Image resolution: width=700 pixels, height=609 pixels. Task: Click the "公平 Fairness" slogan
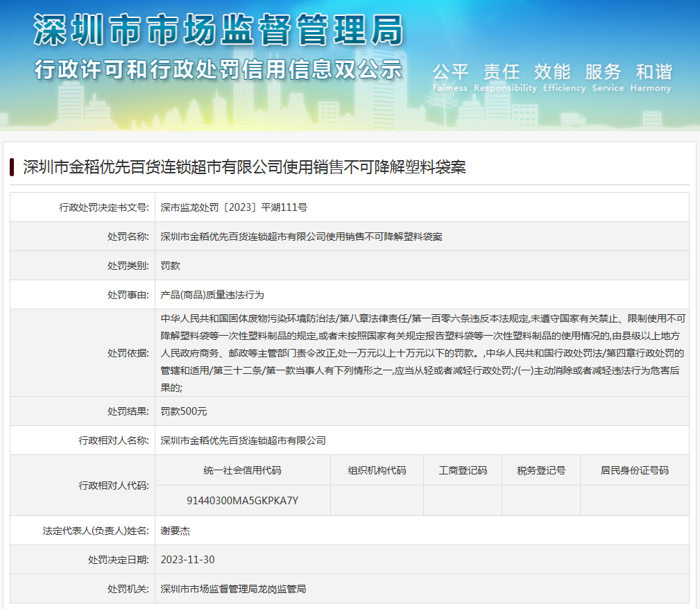(x=450, y=78)
